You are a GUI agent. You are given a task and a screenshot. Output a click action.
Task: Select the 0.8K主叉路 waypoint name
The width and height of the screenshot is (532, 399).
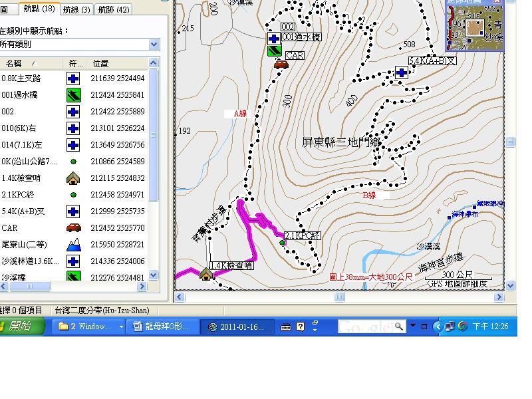21,78
